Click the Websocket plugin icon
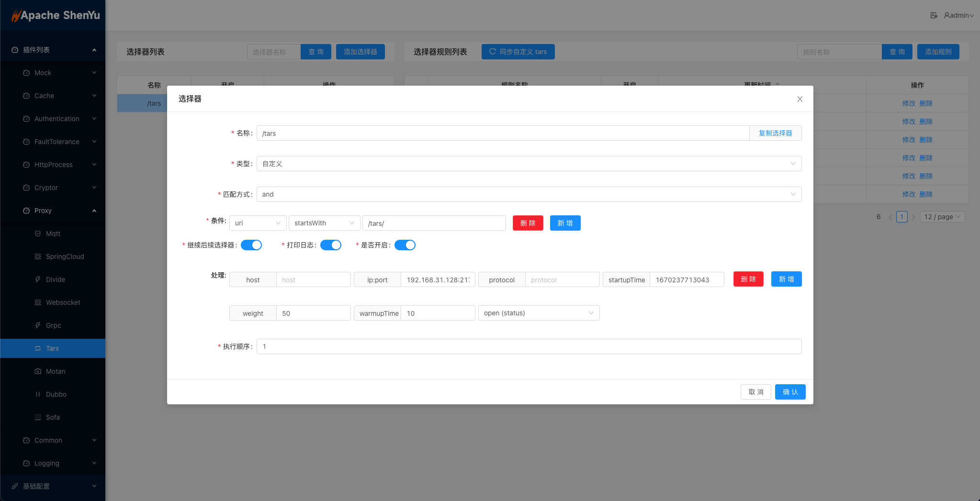The image size is (980, 501). (x=38, y=302)
